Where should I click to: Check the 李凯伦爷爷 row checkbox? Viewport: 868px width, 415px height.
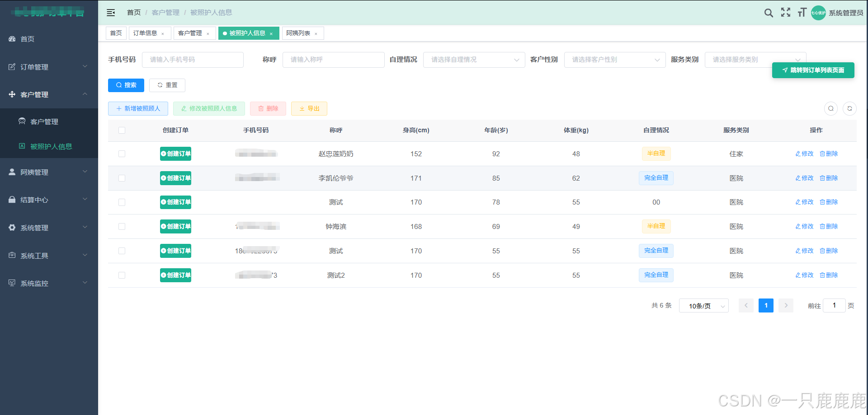tap(122, 178)
